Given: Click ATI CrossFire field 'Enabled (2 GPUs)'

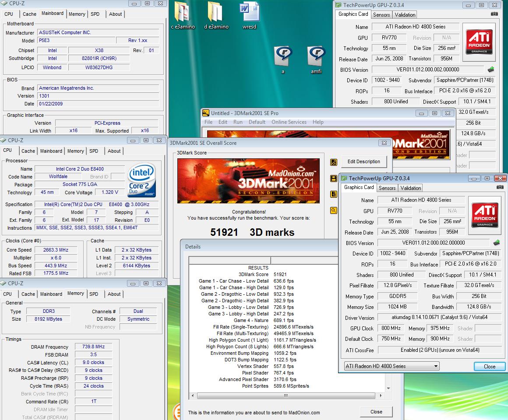Looking at the screenshot, I should coord(440,350).
